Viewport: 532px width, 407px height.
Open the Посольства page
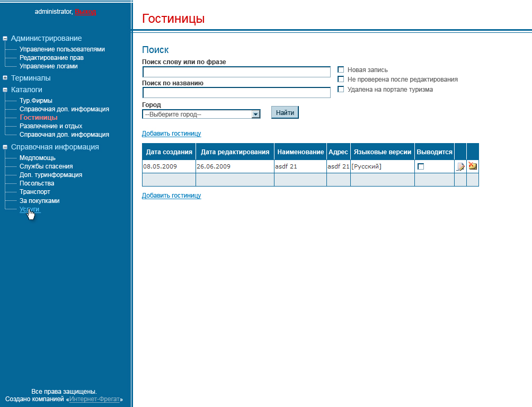[x=37, y=183]
